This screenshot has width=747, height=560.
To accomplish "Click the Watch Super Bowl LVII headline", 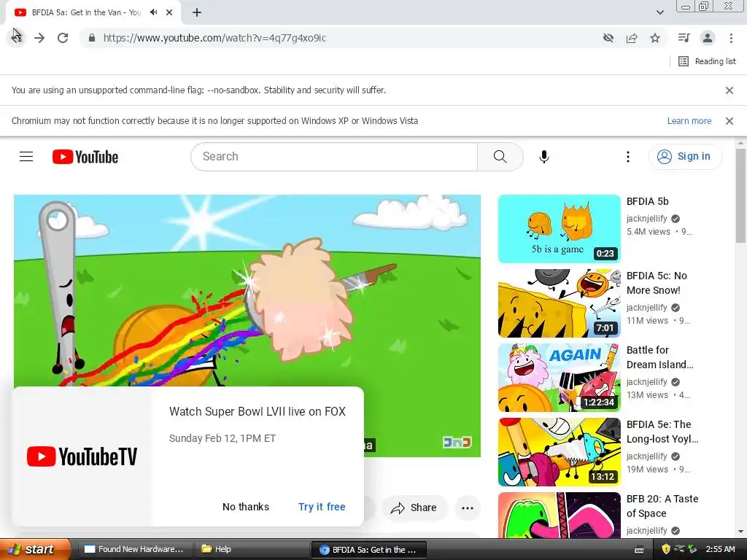I will [x=258, y=411].
